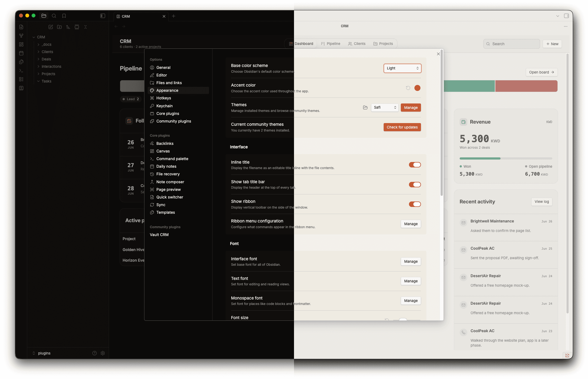Close the settings dialog
Screen dimensions: 588x379
[x=438, y=54]
